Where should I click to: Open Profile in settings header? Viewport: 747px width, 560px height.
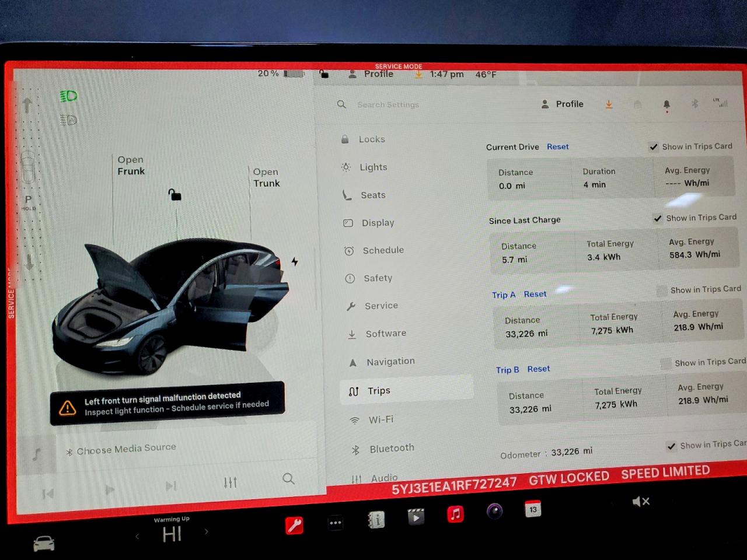(563, 104)
